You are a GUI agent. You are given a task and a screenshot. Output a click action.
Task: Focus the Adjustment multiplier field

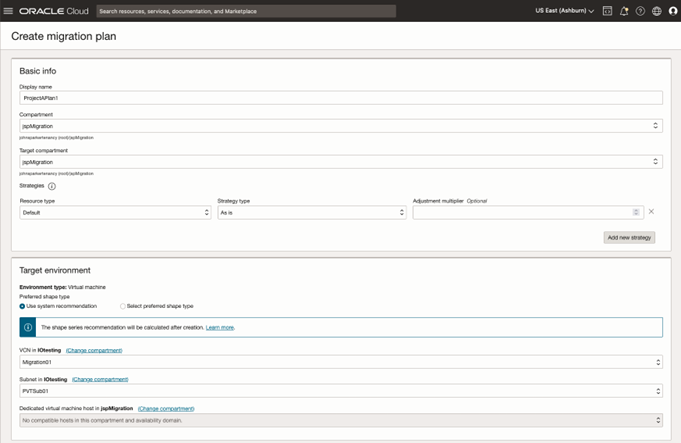[x=528, y=212]
